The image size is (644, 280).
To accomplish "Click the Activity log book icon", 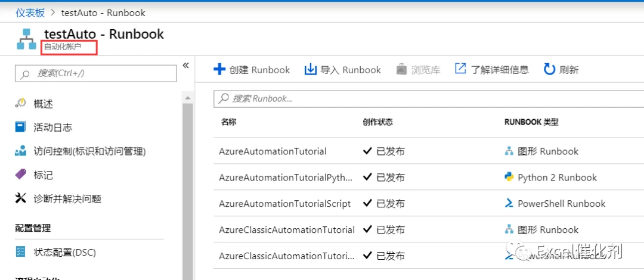I will (x=20, y=127).
